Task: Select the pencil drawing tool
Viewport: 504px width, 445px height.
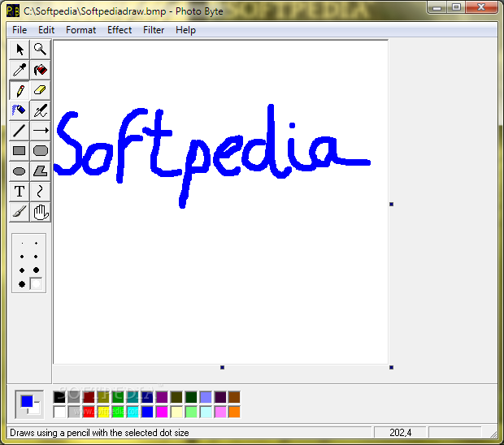Action: (20, 90)
